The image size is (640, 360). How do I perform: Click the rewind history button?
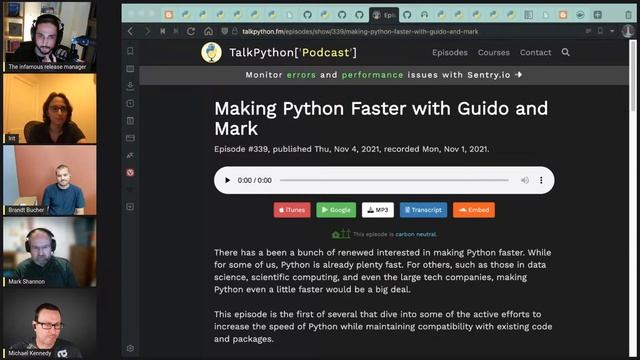click(162, 31)
